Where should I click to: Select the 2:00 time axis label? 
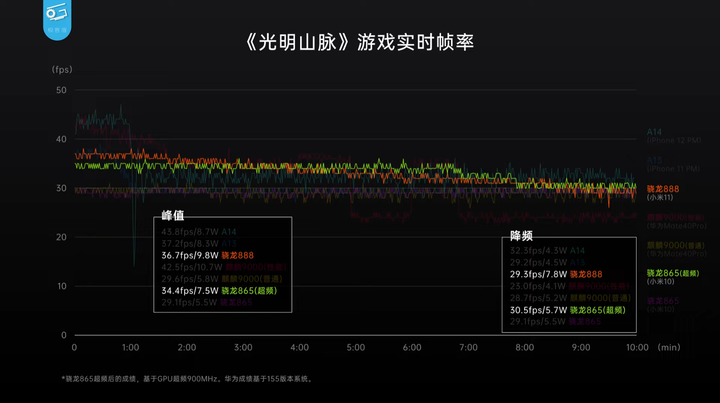coord(187,347)
